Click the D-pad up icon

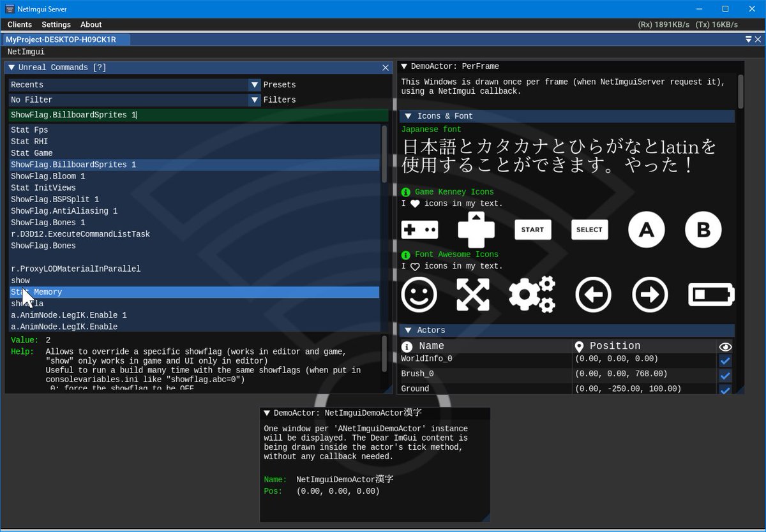coord(476,230)
